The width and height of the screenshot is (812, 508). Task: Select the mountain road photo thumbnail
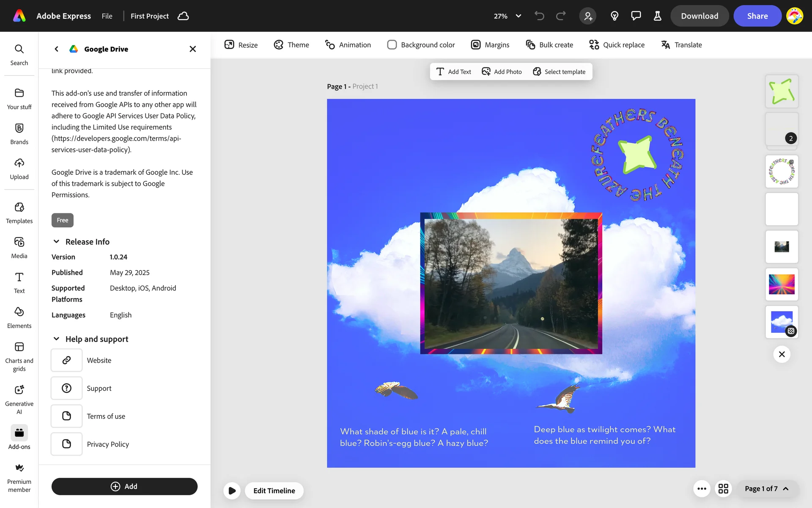tap(782, 247)
